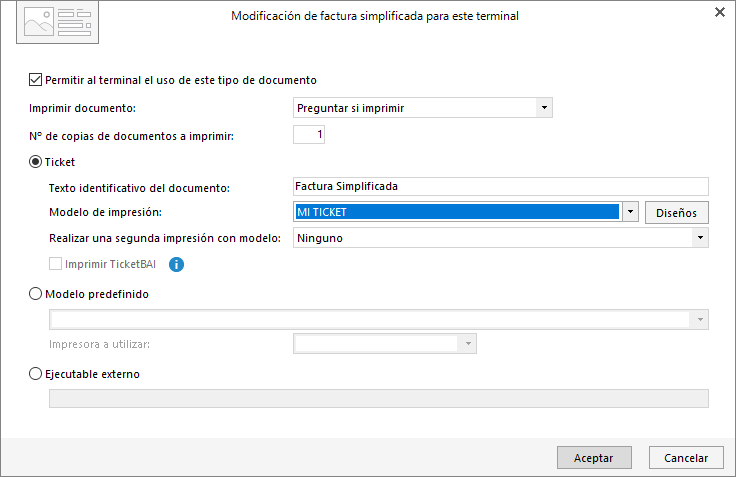Image resolution: width=736 pixels, height=477 pixels.
Task: Select the Ejecutable externo radio option
Action: [35, 374]
